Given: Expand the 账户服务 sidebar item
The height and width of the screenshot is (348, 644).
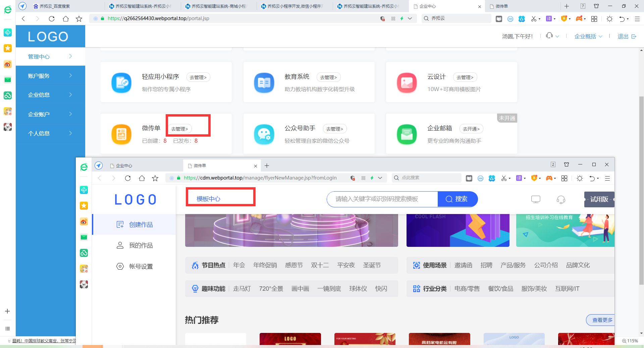Looking at the screenshot, I should [x=50, y=76].
